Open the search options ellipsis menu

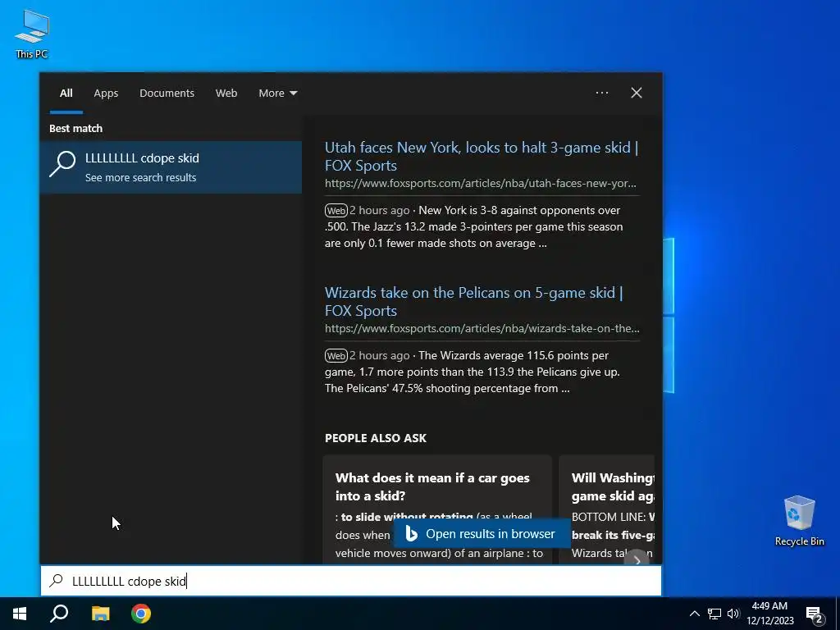[x=601, y=93]
